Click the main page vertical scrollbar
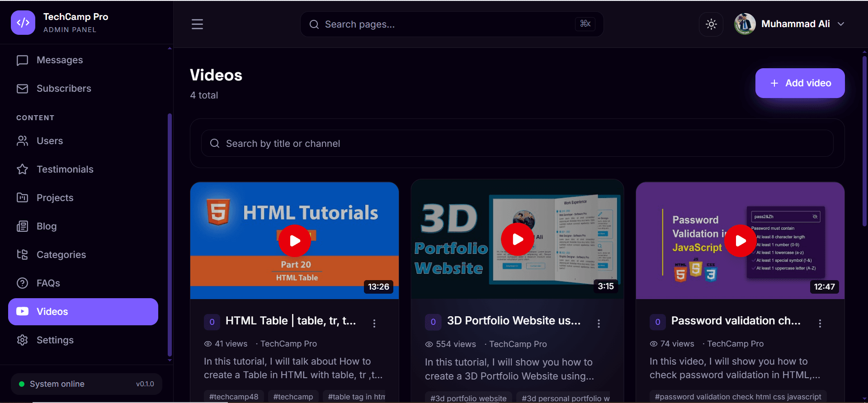868x403 pixels. pos(864,140)
